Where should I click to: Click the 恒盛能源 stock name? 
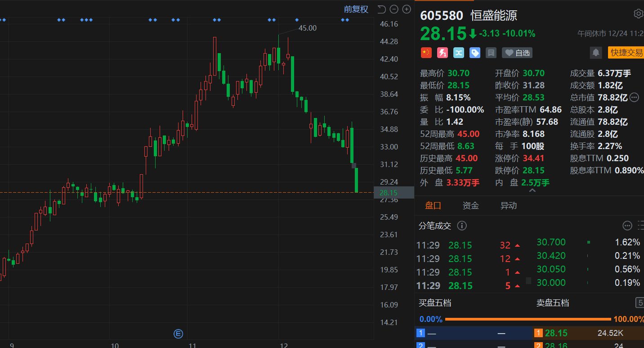coord(494,15)
